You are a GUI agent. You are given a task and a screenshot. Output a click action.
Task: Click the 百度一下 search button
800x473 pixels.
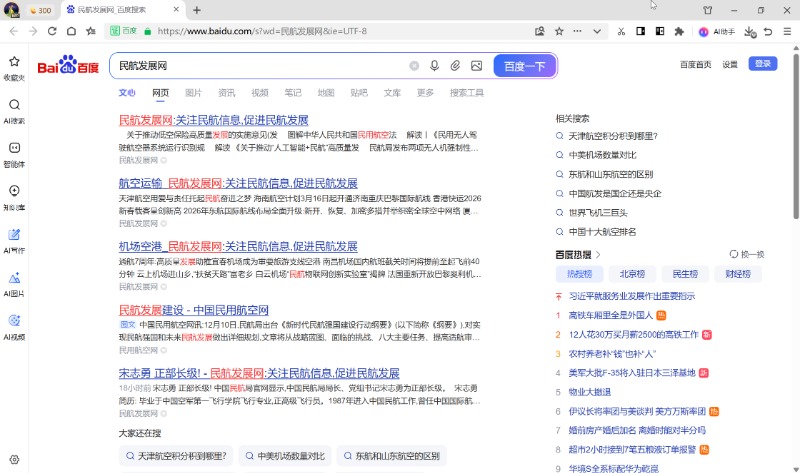524,66
